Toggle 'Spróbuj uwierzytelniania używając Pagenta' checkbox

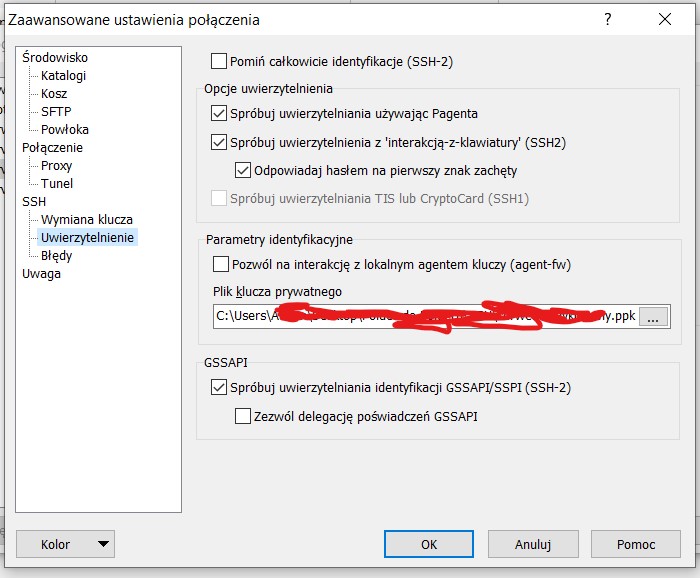(220, 114)
